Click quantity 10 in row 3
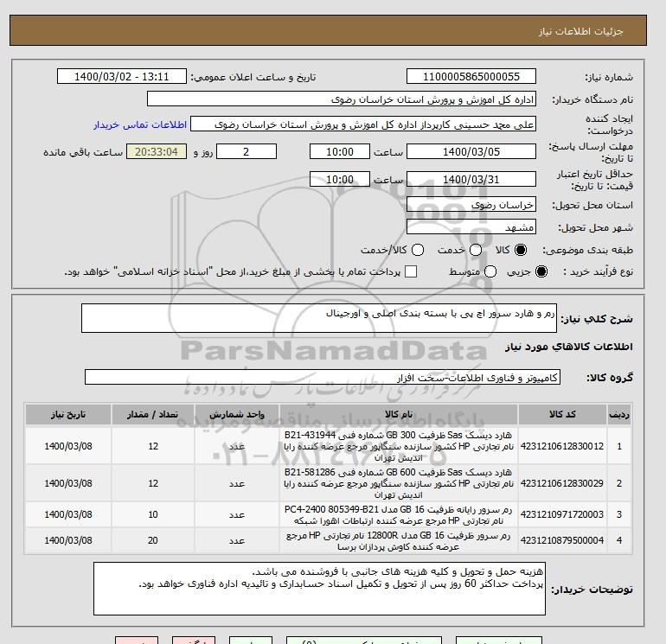666x644 pixels. (x=153, y=514)
